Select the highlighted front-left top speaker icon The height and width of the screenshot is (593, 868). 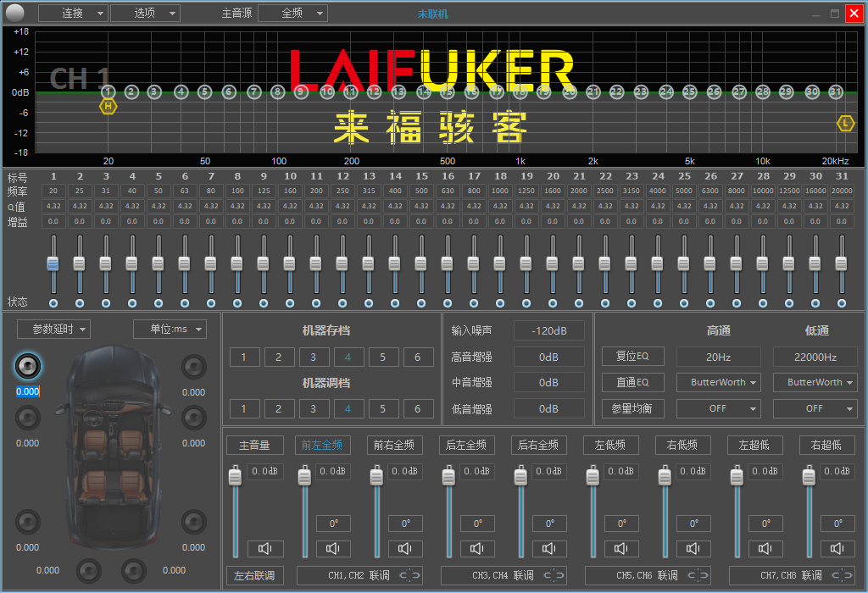(x=28, y=366)
